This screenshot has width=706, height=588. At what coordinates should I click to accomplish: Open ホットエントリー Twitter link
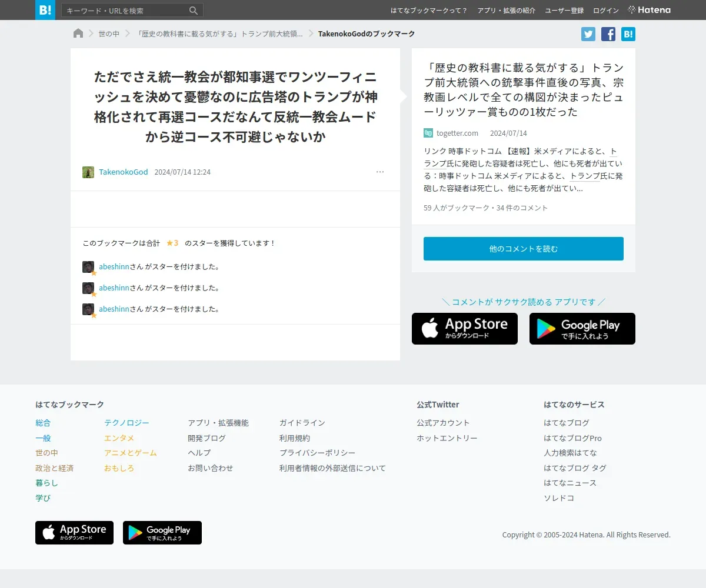click(x=447, y=438)
